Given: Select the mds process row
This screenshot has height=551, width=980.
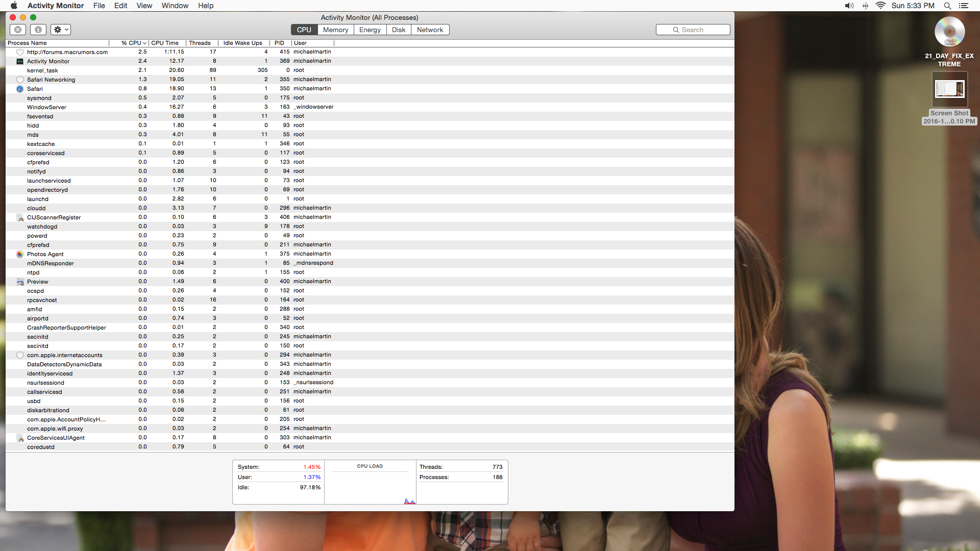Looking at the screenshot, I should coord(370,135).
